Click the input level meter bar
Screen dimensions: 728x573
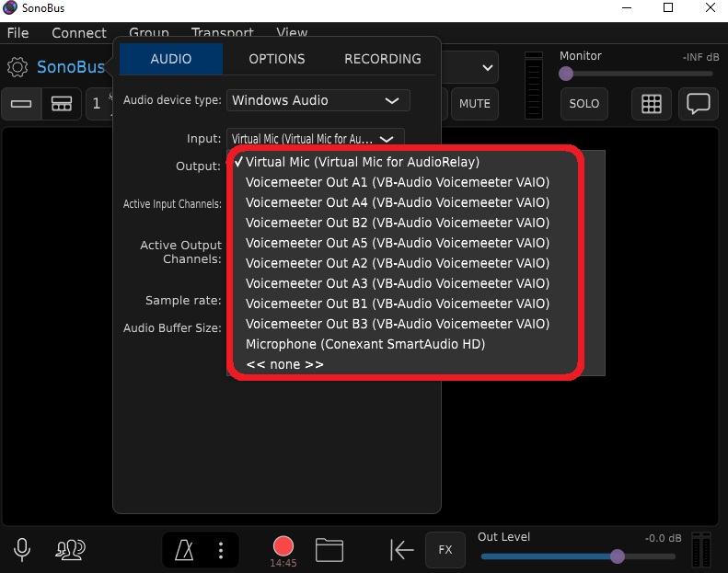pos(534,86)
